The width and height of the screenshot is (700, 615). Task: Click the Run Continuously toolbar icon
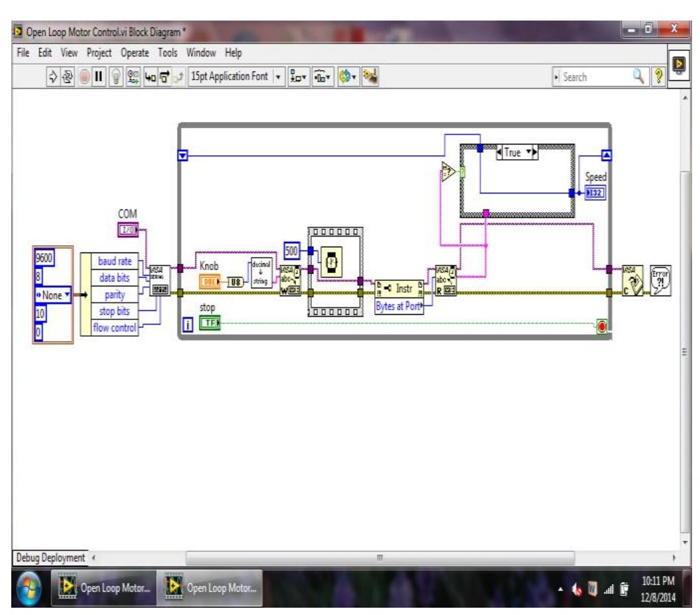(68, 76)
